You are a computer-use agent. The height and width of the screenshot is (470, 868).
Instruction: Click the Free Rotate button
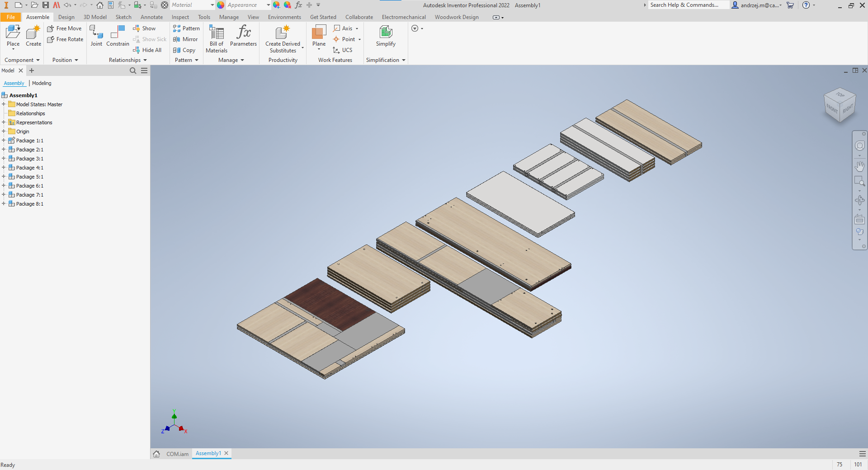point(65,39)
